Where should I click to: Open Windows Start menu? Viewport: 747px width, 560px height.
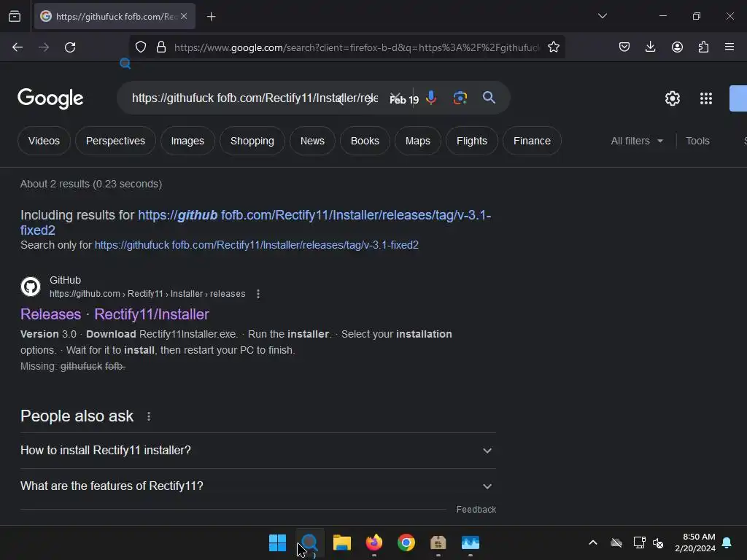pyautogui.click(x=277, y=542)
